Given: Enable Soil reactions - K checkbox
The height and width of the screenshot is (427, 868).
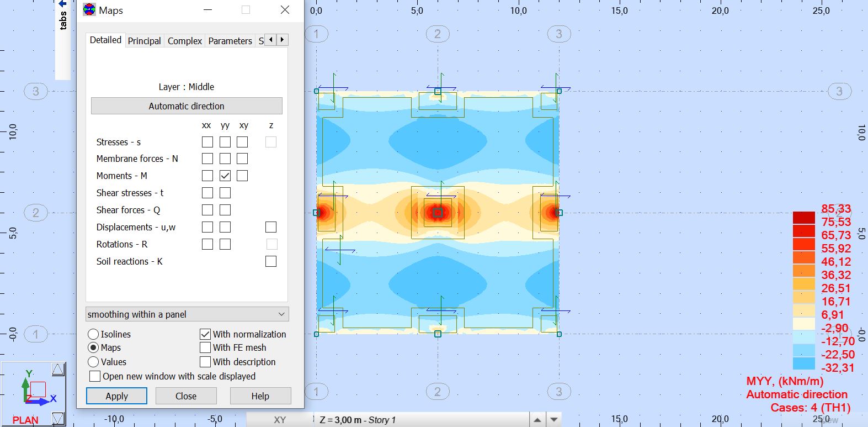Looking at the screenshot, I should (x=271, y=261).
